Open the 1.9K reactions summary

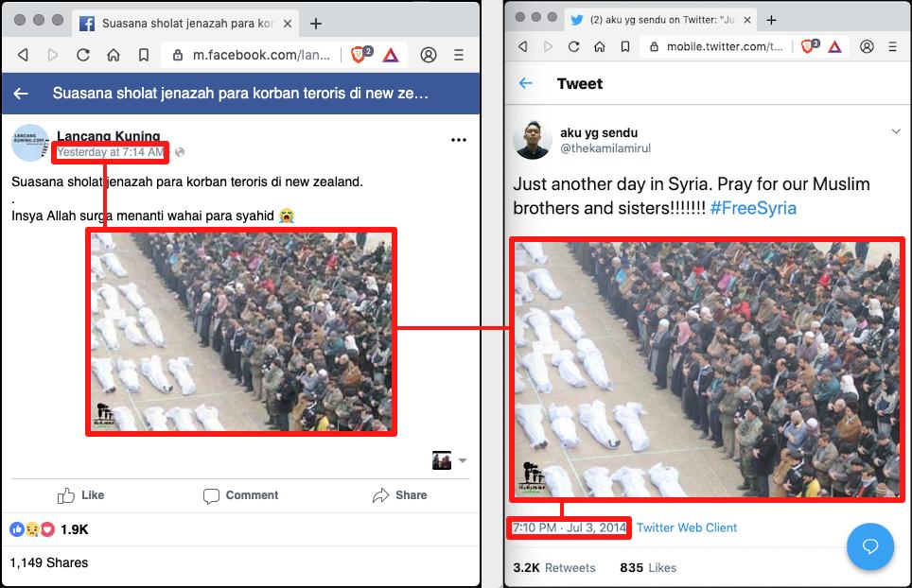(49, 529)
